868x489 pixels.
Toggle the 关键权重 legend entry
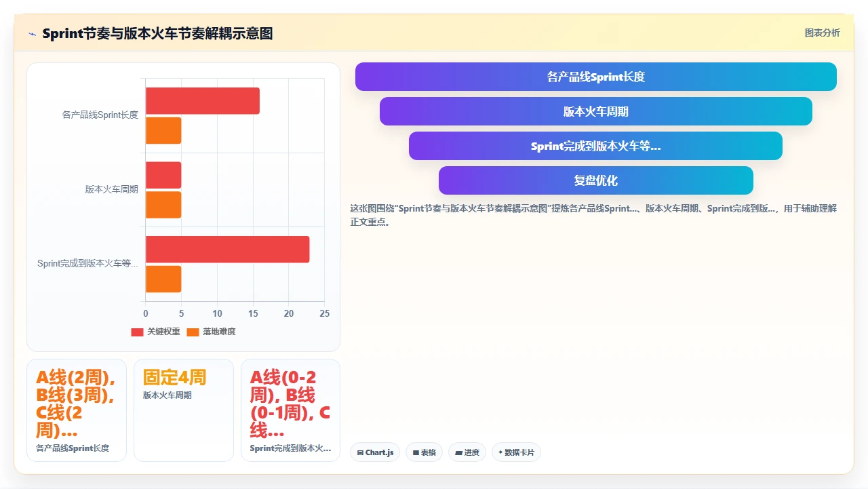point(155,332)
